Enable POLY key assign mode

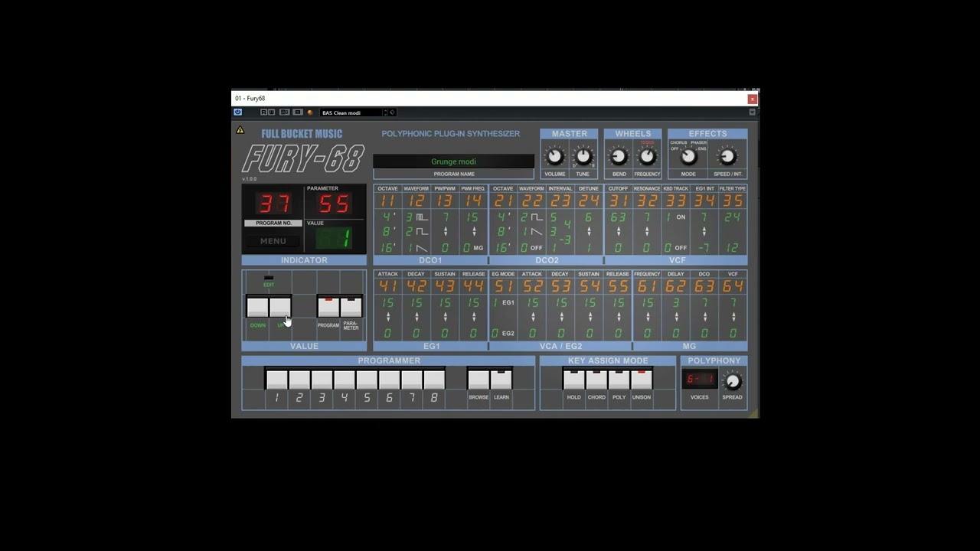(x=619, y=380)
